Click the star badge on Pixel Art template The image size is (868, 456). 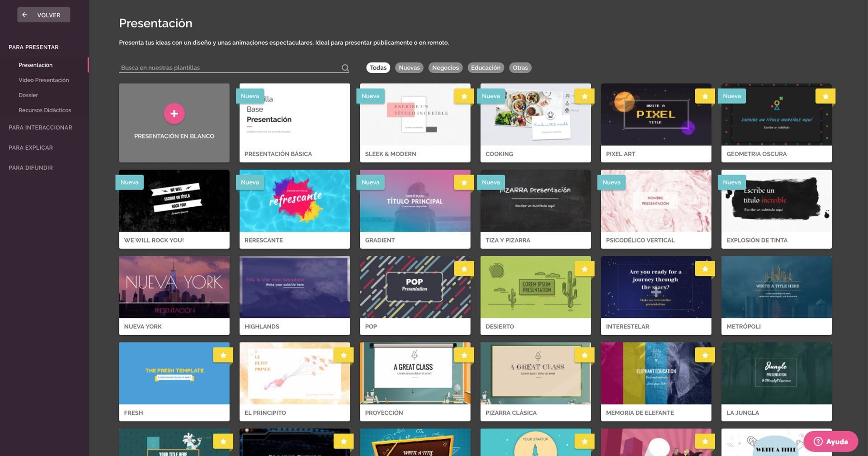pyautogui.click(x=705, y=96)
